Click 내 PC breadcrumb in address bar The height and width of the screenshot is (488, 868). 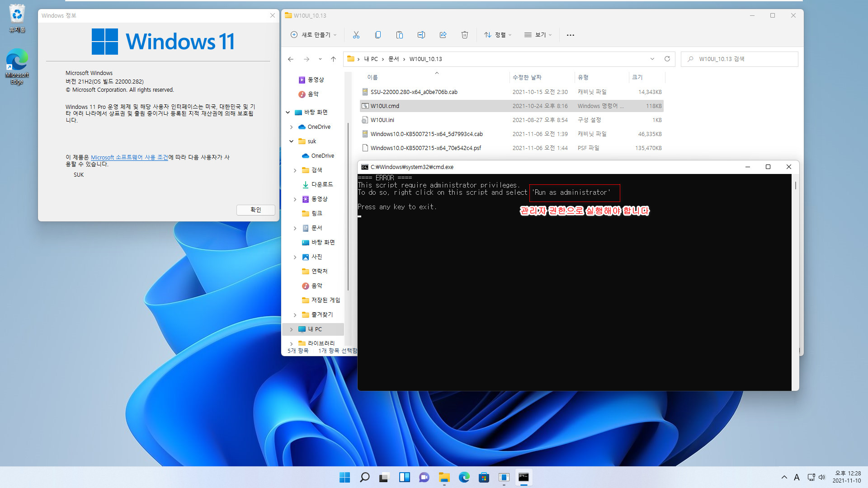[x=371, y=59]
